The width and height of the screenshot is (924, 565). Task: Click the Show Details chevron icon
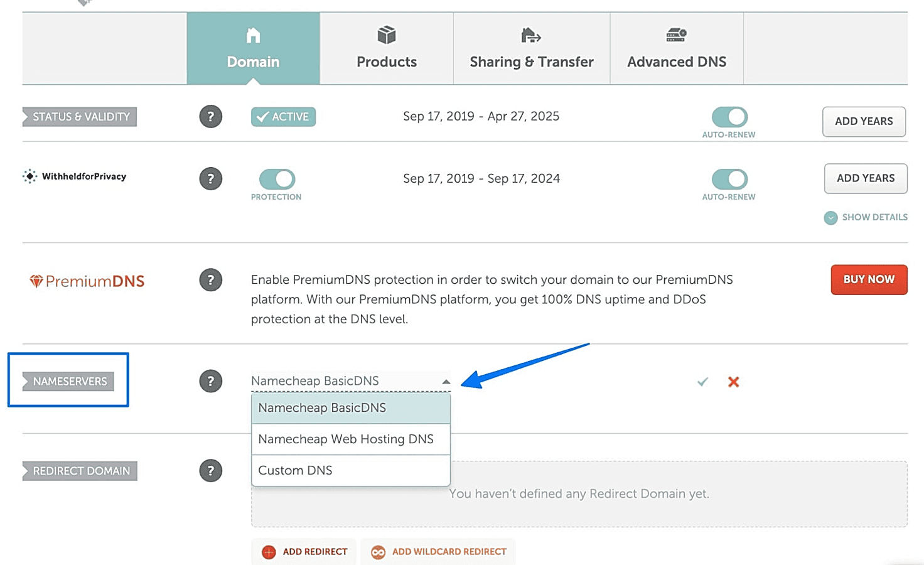pos(830,218)
